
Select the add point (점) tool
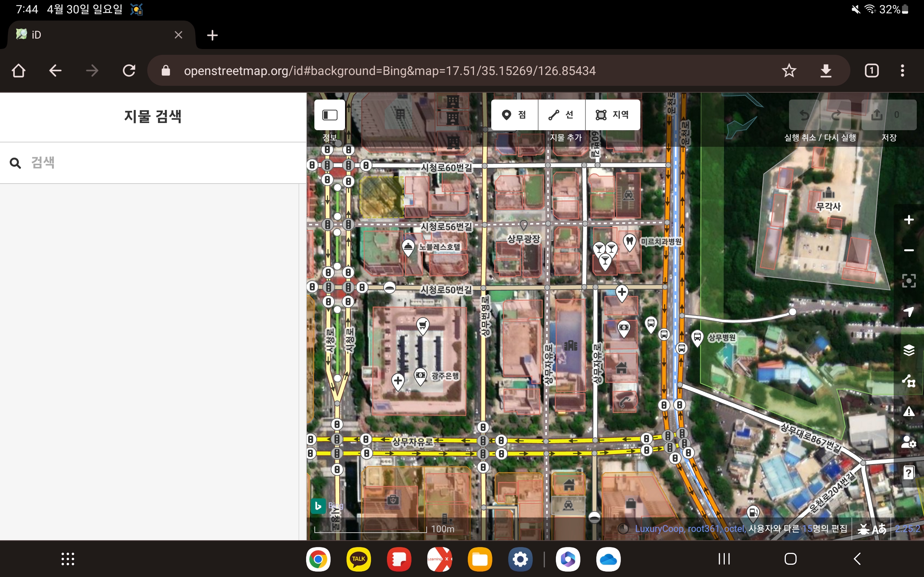coord(514,115)
